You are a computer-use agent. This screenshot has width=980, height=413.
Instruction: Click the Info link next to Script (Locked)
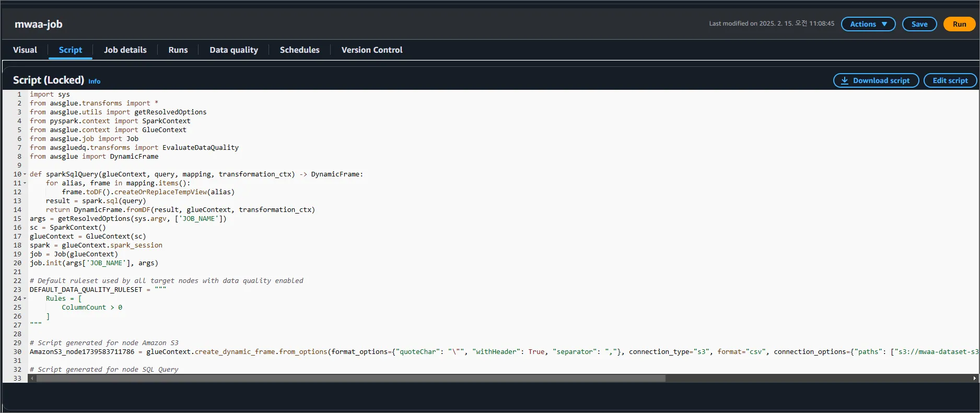click(94, 81)
